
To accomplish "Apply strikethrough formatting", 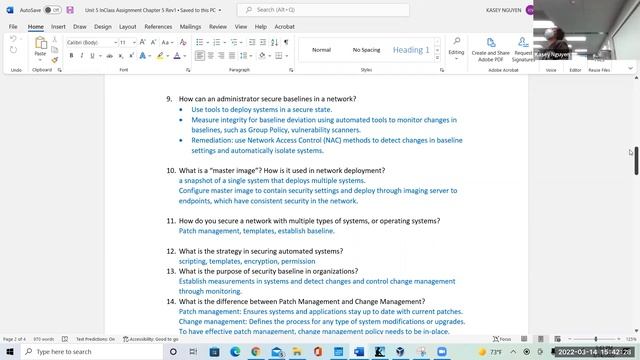I will [x=109, y=56].
